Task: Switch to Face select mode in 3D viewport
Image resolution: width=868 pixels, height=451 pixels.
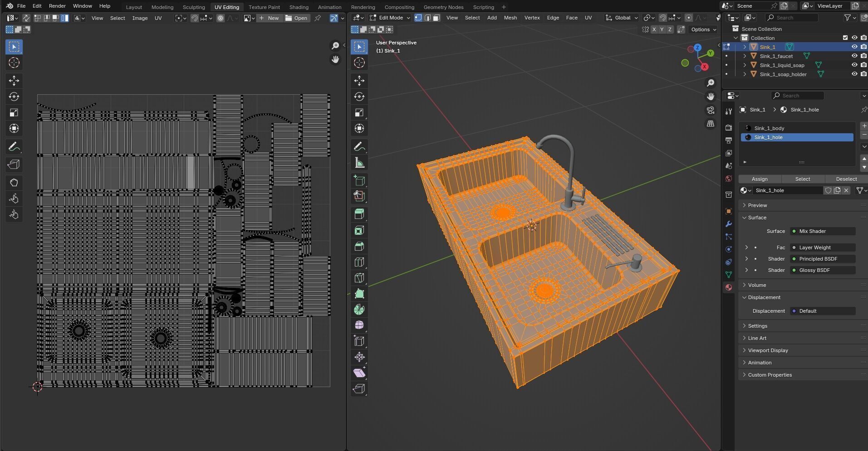Action: click(436, 18)
